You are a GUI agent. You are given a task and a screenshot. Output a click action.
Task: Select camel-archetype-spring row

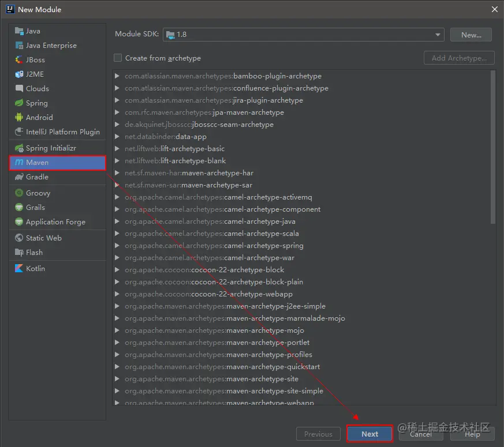[x=302, y=246]
